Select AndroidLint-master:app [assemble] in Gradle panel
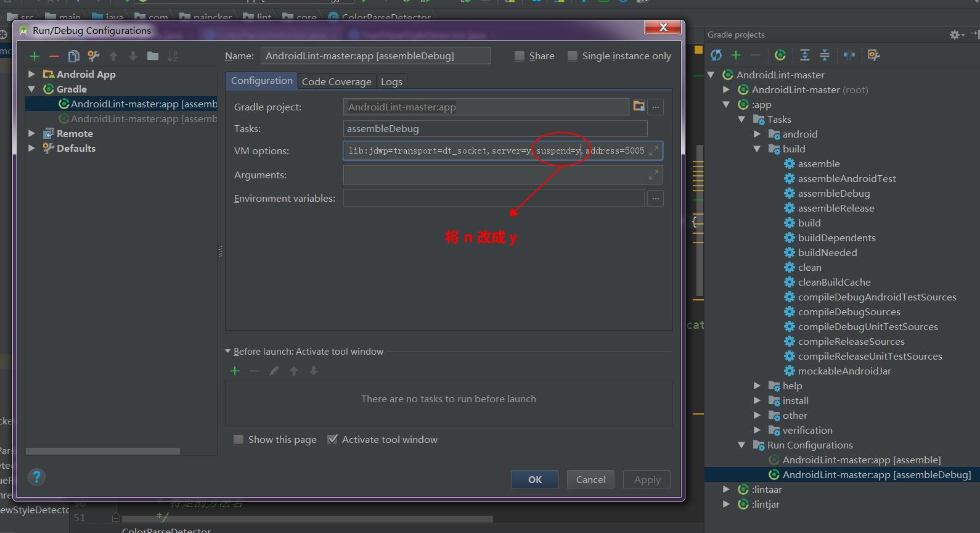Image resolution: width=980 pixels, height=533 pixels. tap(861, 460)
